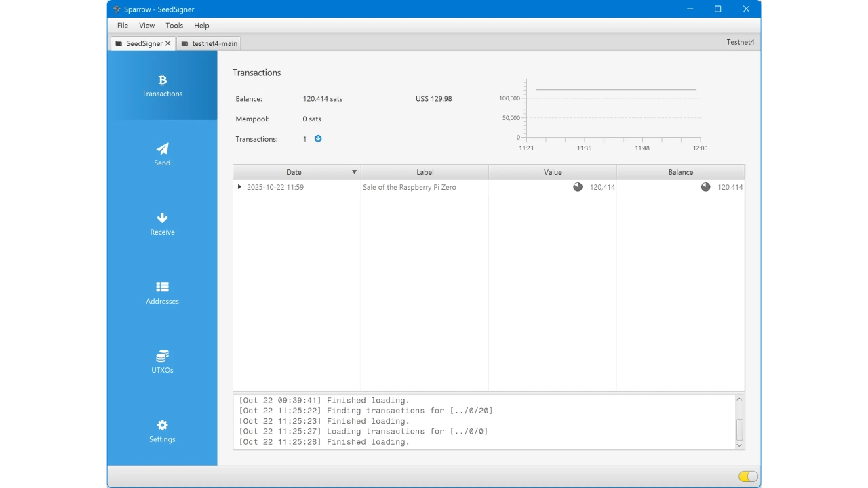Switch to the testnet4-main wallet tab
The height and width of the screenshot is (488, 868).
click(x=209, y=43)
